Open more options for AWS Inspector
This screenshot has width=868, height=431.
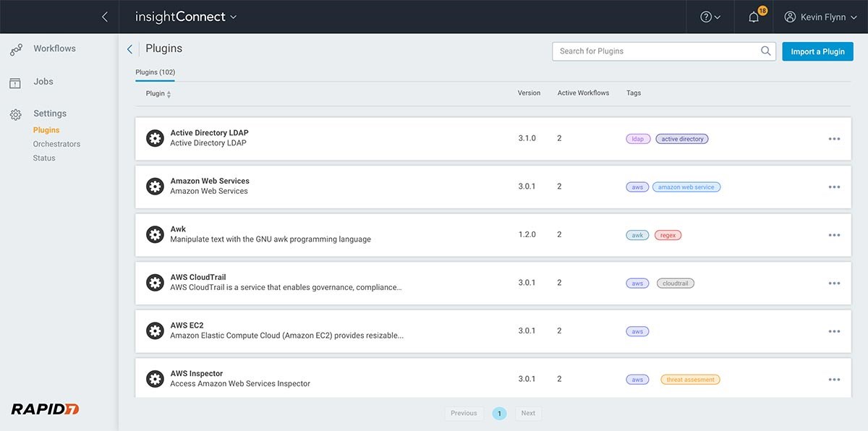pyautogui.click(x=834, y=379)
